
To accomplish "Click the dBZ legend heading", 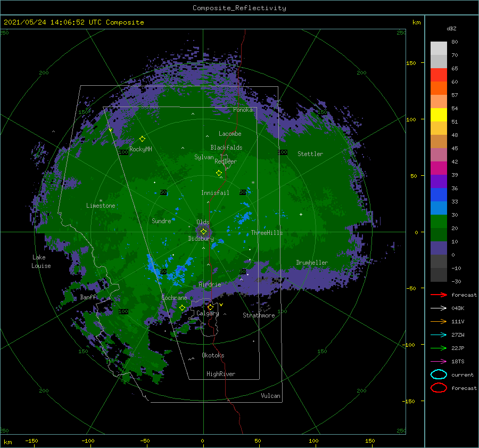I will tap(451, 28).
